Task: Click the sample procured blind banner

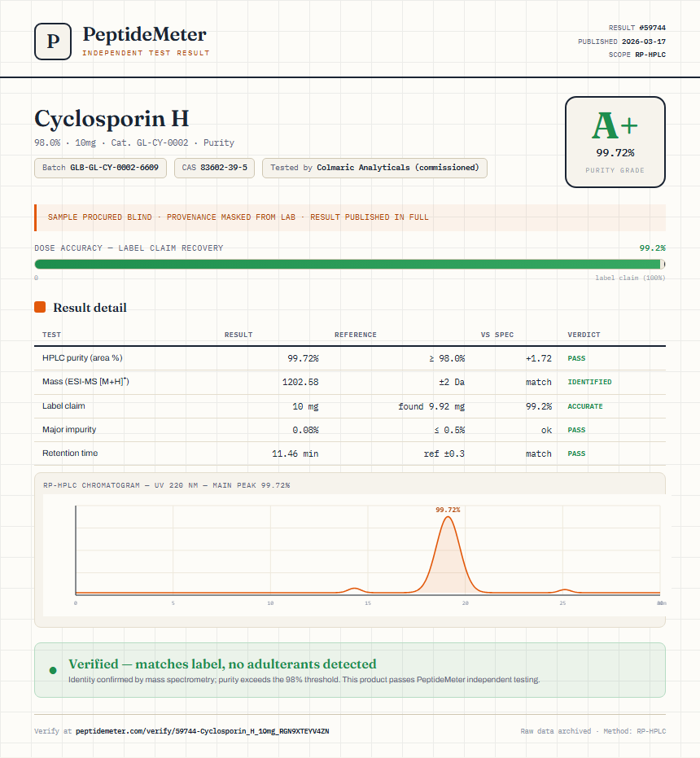Action: coord(349,217)
